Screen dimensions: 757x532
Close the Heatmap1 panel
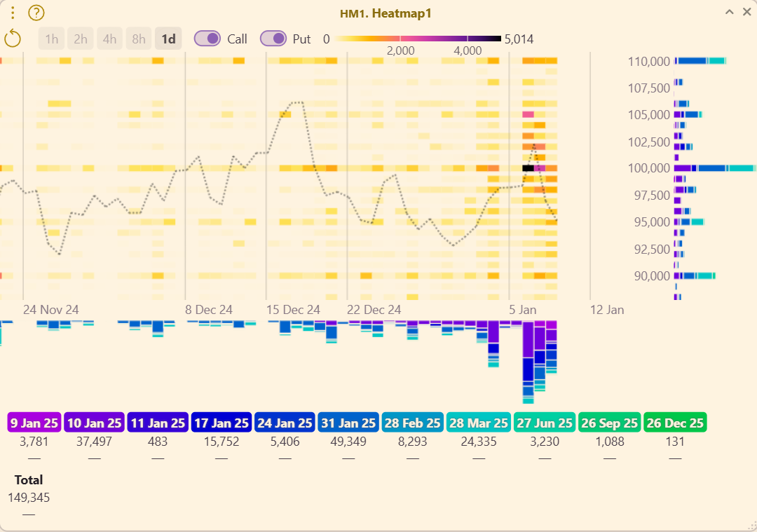(747, 12)
